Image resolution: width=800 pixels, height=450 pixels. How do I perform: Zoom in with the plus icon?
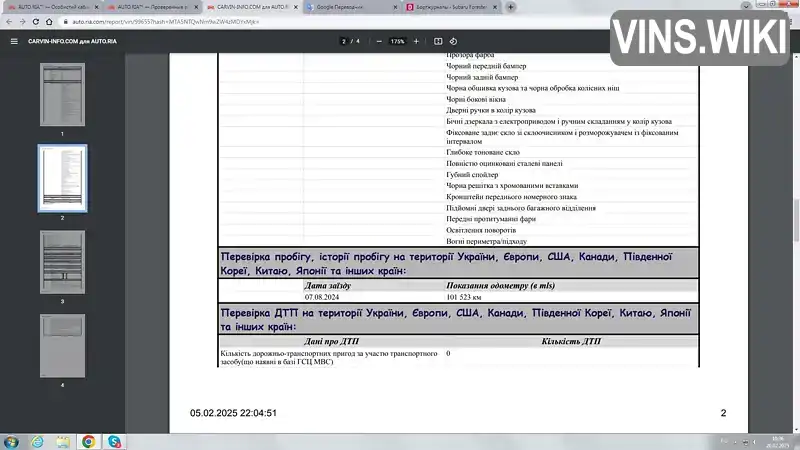[x=416, y=41]
